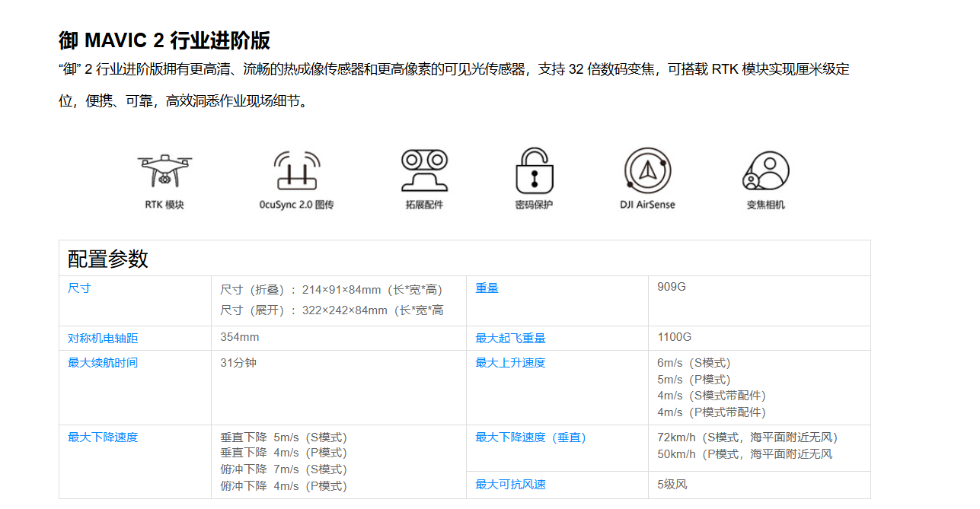Select the '72km/h（S模式，海平面附近无风）' value

(x=747, y=437)
